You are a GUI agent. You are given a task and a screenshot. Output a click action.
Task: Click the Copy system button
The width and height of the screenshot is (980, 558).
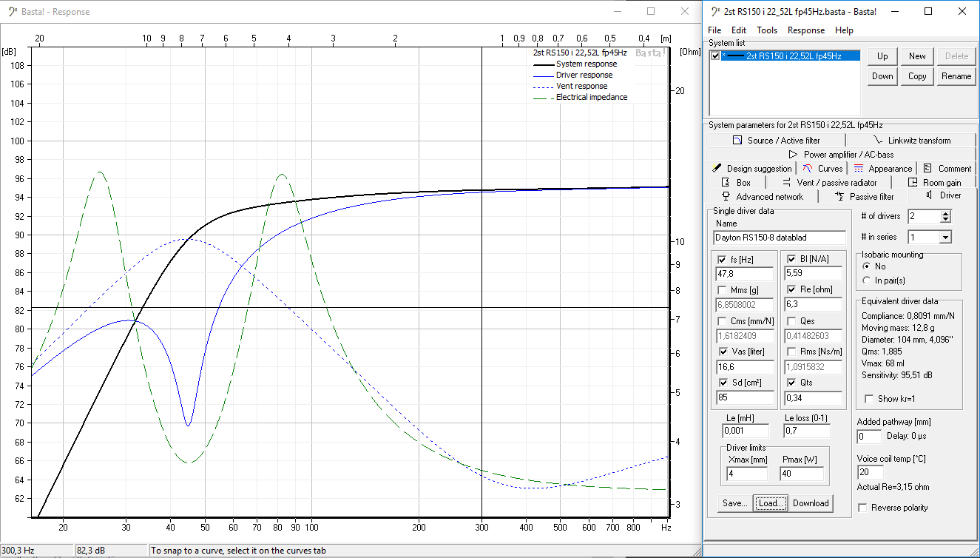click(x=917, y=76)
